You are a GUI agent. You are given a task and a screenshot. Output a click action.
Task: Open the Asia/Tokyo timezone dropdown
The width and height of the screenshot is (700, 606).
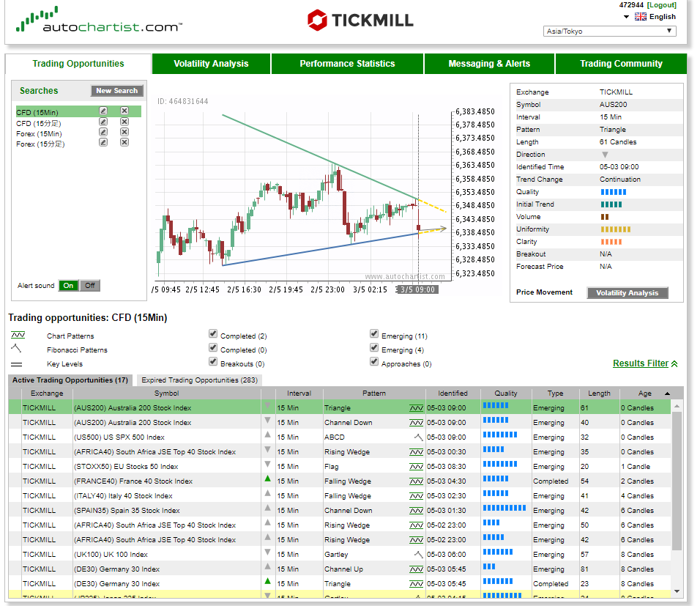coord(609,32)
